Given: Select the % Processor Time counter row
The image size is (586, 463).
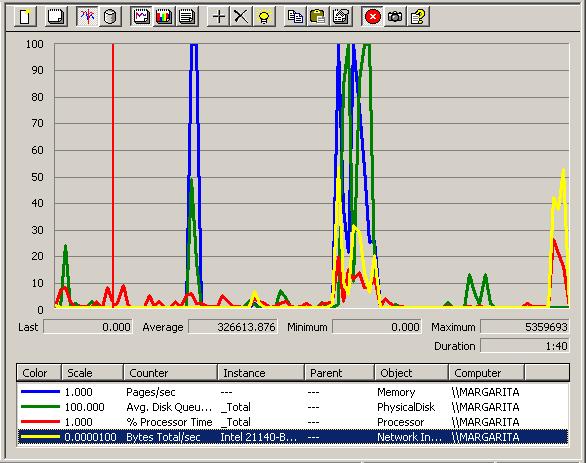Looking at the screenshot, I should [x=293, y=422].
